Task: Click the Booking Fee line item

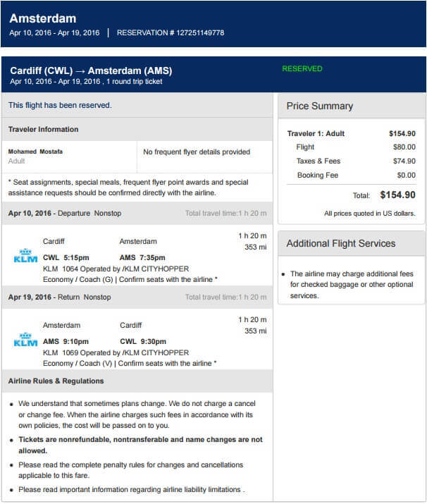Action: [318, 176]
